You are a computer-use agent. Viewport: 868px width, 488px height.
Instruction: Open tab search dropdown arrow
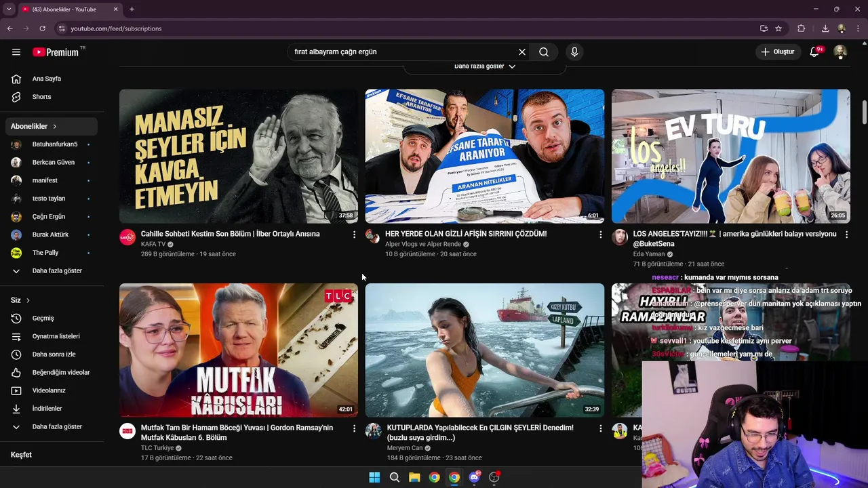point(9,9)
